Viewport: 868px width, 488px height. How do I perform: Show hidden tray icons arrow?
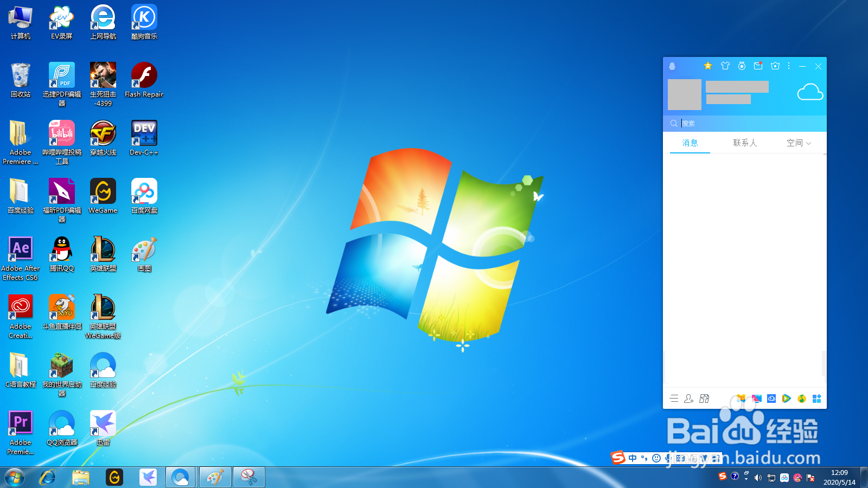746,479
